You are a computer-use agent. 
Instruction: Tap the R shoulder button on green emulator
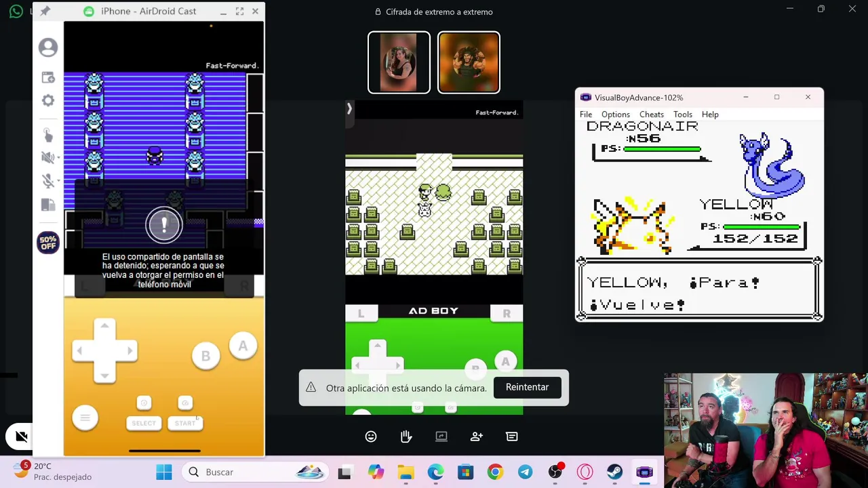tap(507, 313)
